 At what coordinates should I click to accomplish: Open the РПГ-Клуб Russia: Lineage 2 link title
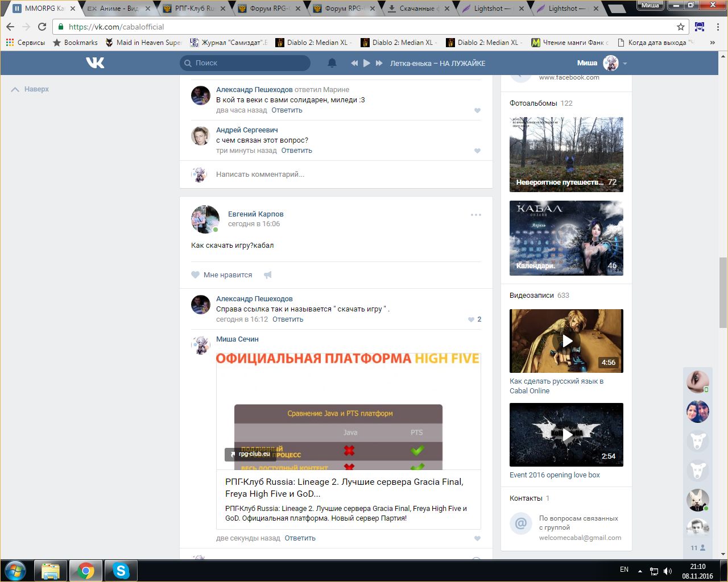pos(344,488)
